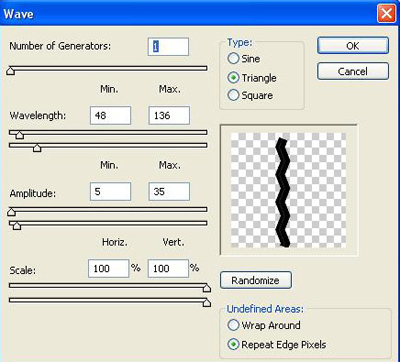Image resolution: width=400 pixels, height=362 pixels.
Task: Click the OK button
Action: pos(353,45)
